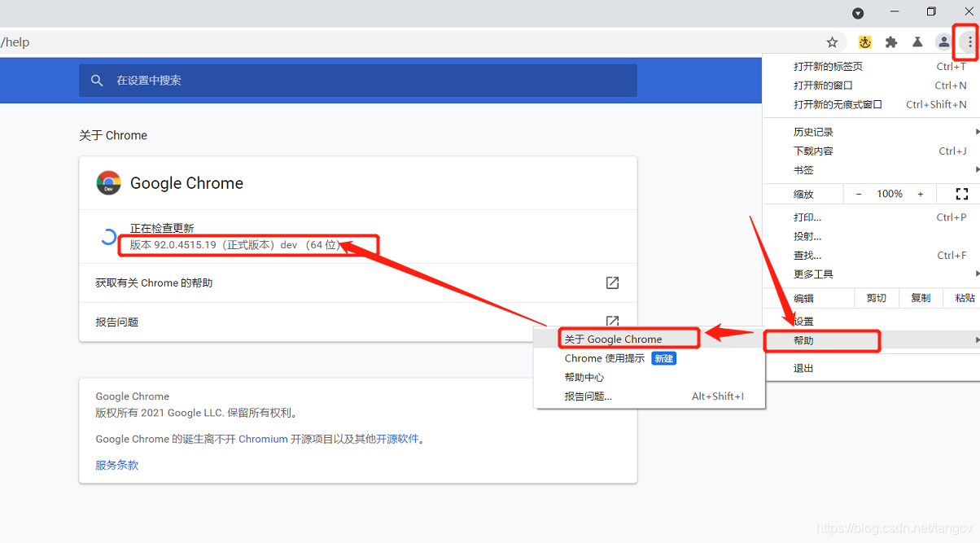Open the yellow monkey extension icon
This screenshot has height=543, width=980.
[x=865, y=42]
